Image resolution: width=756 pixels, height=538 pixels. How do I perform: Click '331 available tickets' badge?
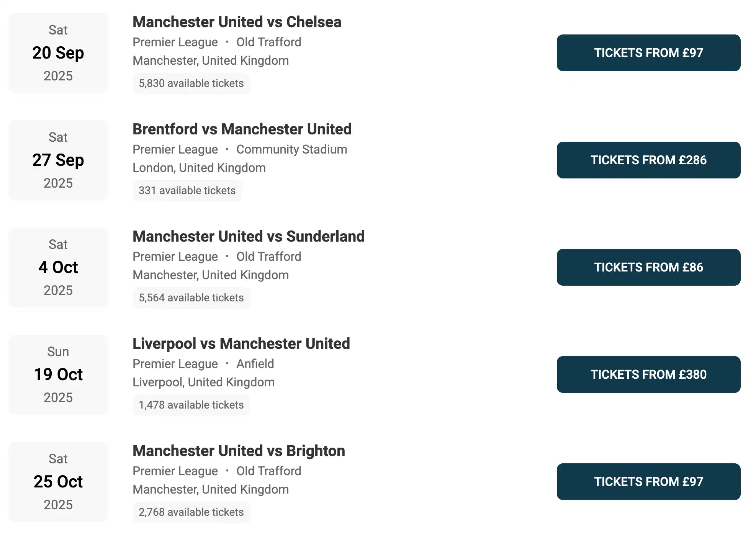187,190
